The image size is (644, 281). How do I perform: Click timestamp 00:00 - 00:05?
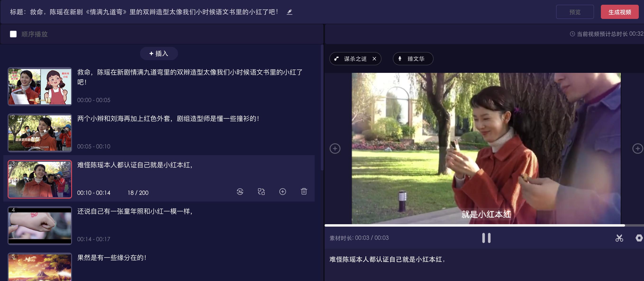[94, 100]
